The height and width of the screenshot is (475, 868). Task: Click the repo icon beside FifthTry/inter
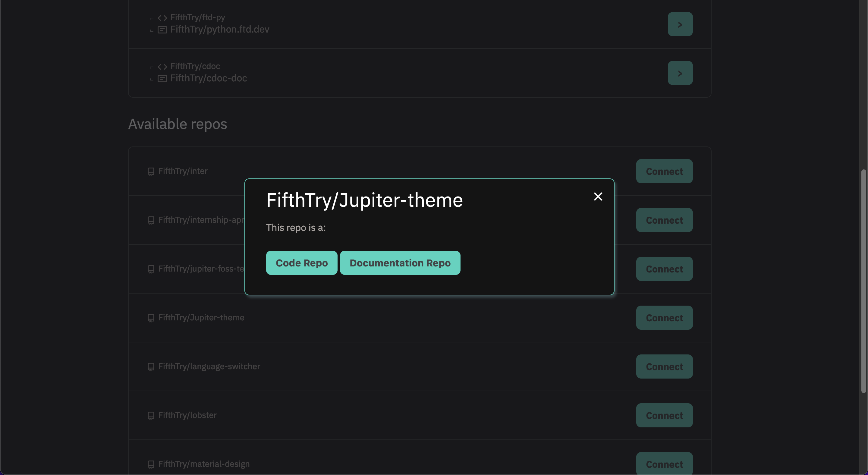point(151,171)
